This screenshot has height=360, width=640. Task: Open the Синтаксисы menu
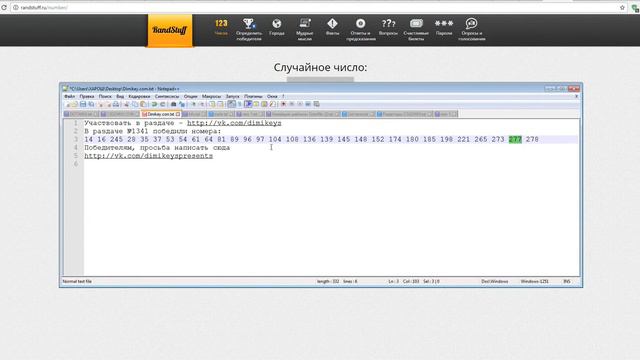pos(167,96)
